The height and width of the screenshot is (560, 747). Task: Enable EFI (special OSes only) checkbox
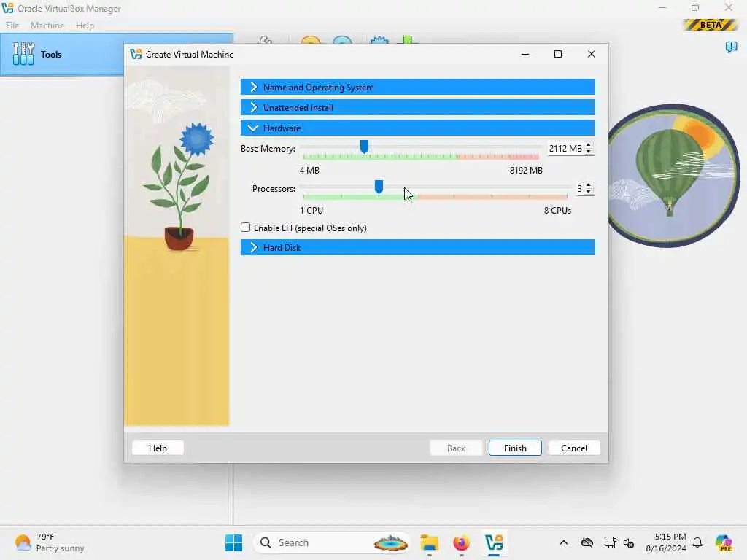(x=245, y=227)
